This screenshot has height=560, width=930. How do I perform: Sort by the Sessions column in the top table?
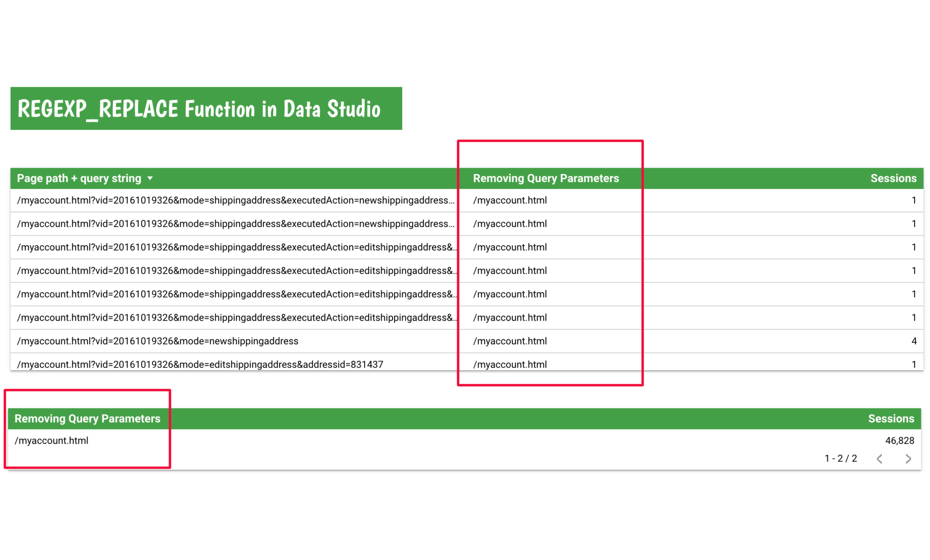tap(893, 178)
